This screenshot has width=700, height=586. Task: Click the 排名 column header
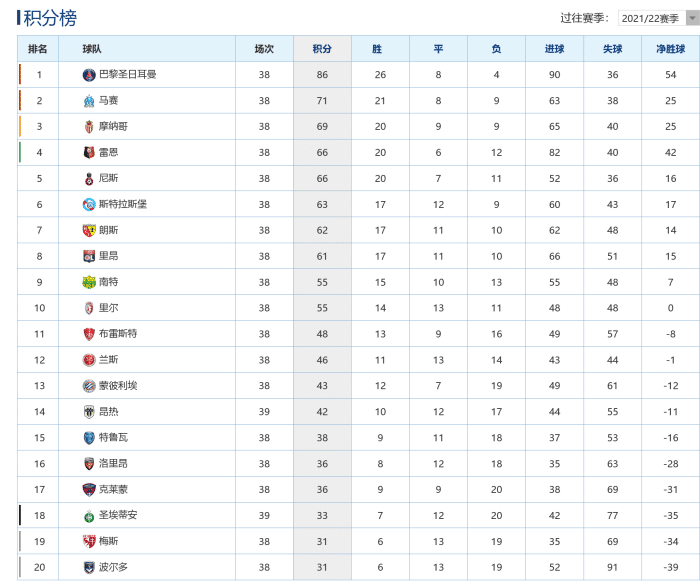click(x=39, y=49)
